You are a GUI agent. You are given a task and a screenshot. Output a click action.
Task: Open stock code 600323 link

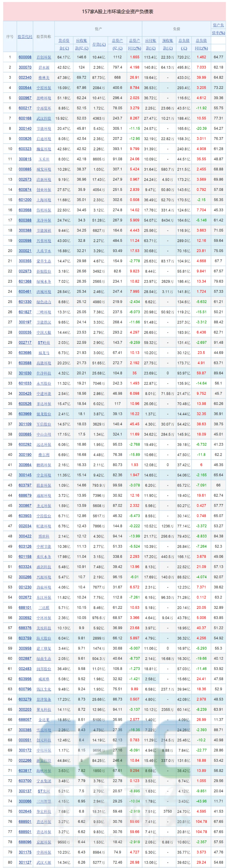tap(25, 149)
